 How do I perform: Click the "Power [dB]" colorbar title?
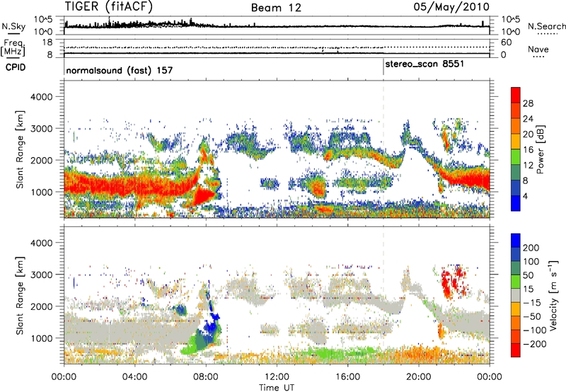tap(540, 149)
